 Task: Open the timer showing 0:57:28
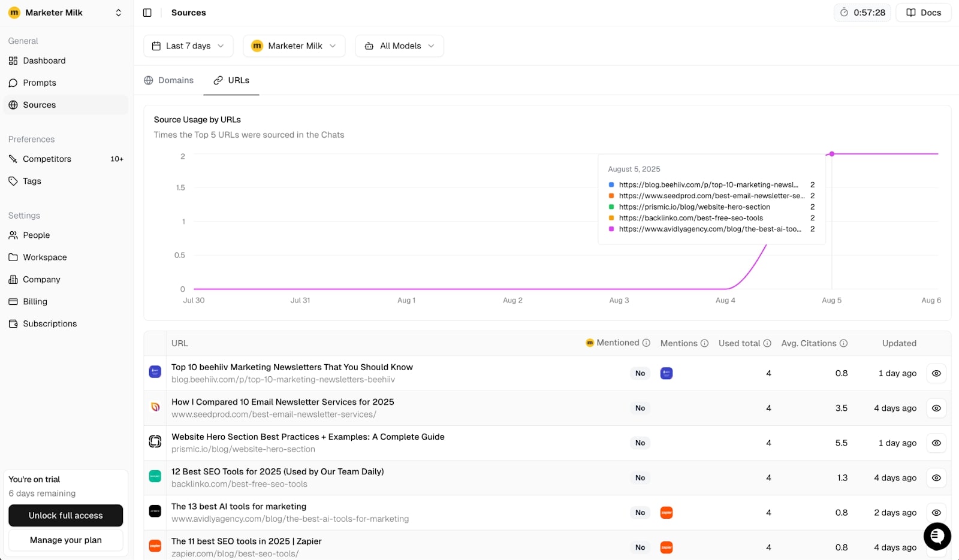[x=862, y=13]
